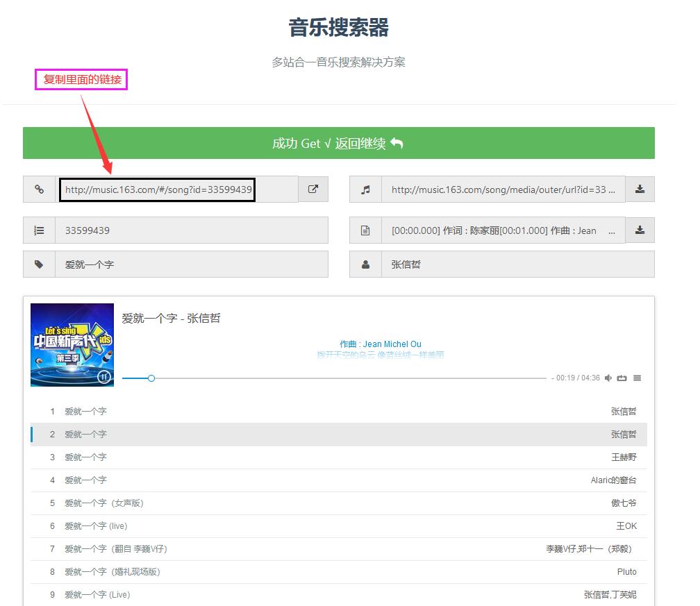This screenshot has height=606, width=700.
Task: Play track 9 (Live) by 张信哲,丁芙妮
Action: click(338, 594)
